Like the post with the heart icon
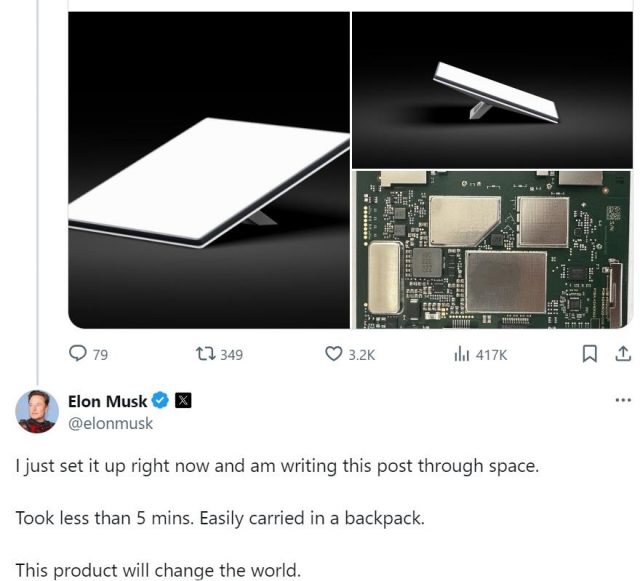This screenshot has width=640, height=581. [333, 354]
